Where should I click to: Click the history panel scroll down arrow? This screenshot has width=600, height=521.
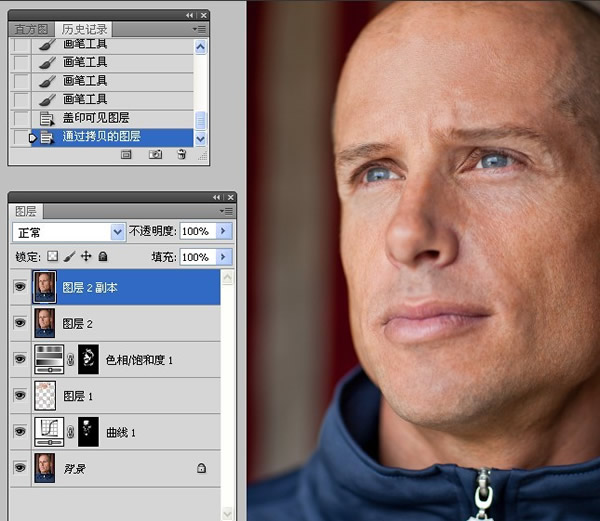click(x=201, y=139)
